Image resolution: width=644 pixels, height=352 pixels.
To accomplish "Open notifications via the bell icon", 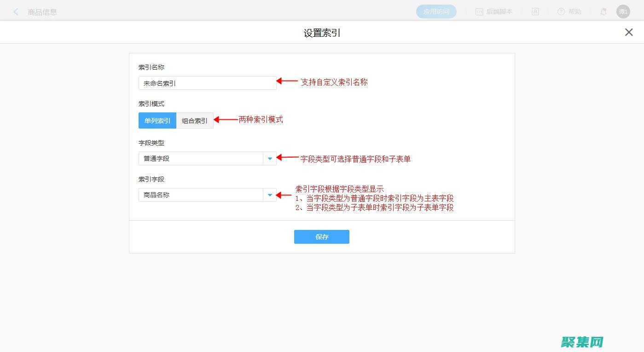I will coord(603,12).
